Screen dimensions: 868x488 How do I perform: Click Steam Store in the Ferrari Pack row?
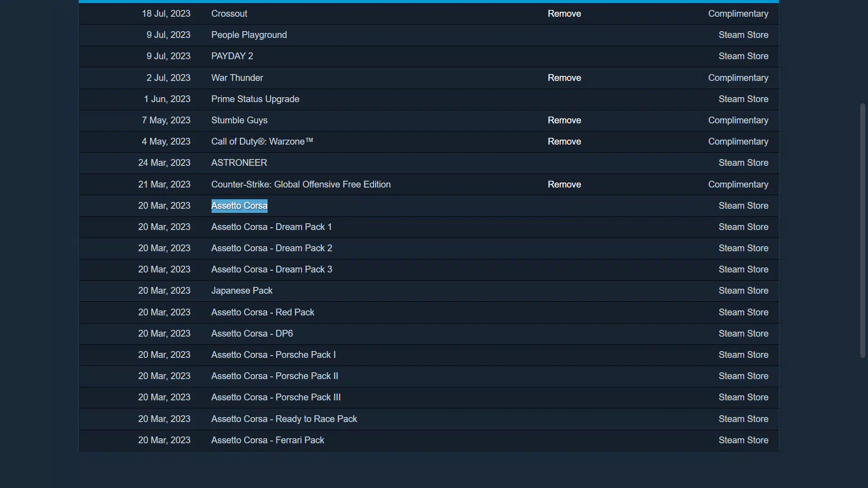(744, 440)
